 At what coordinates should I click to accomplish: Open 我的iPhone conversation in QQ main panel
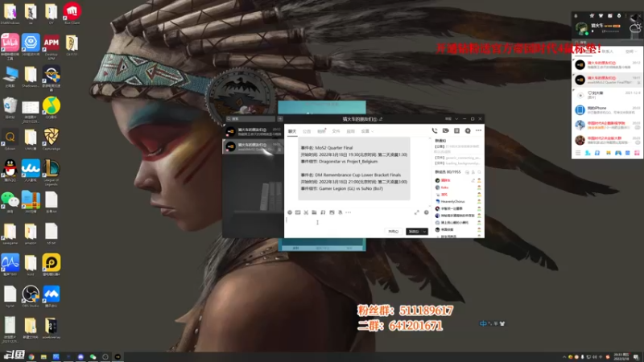608,110
